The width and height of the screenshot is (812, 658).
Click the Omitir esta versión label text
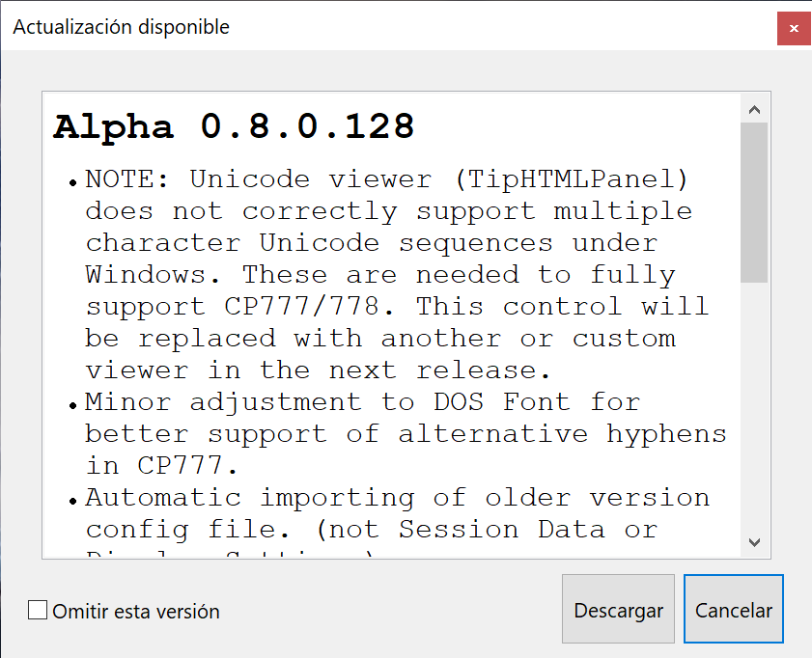click(x=136, y=611)
